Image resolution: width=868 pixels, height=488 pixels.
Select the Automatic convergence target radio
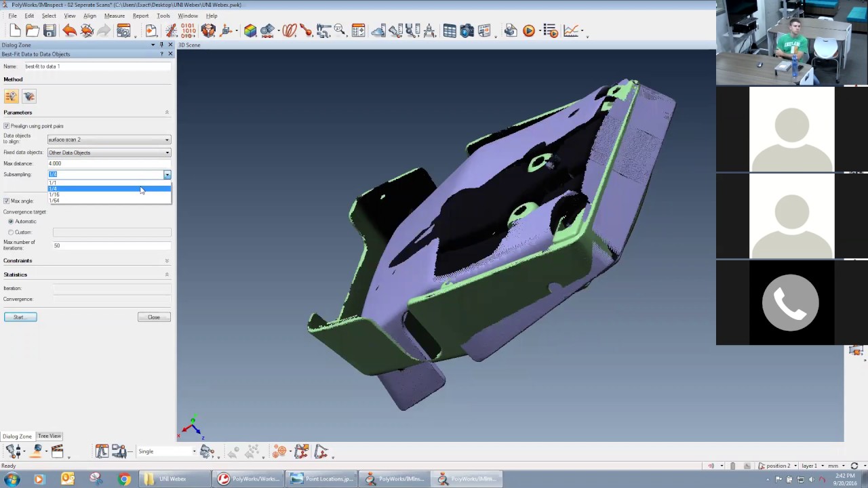(11, 222)
